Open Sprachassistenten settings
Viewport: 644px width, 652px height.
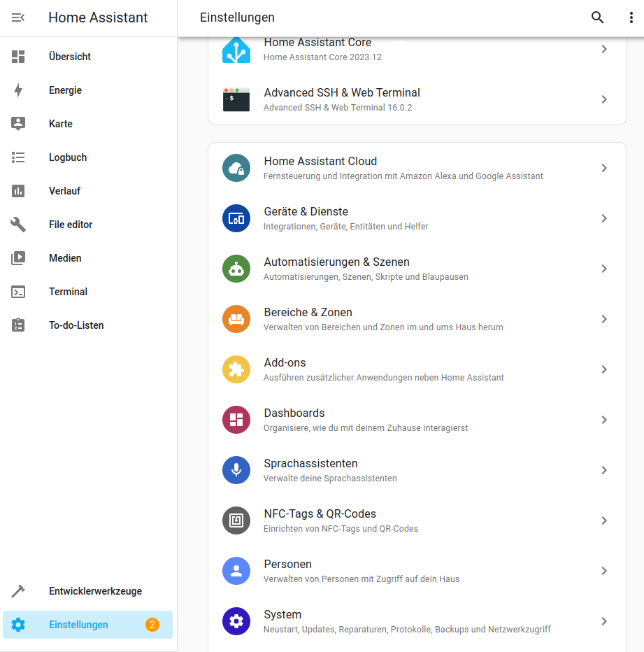click(417, 470)
